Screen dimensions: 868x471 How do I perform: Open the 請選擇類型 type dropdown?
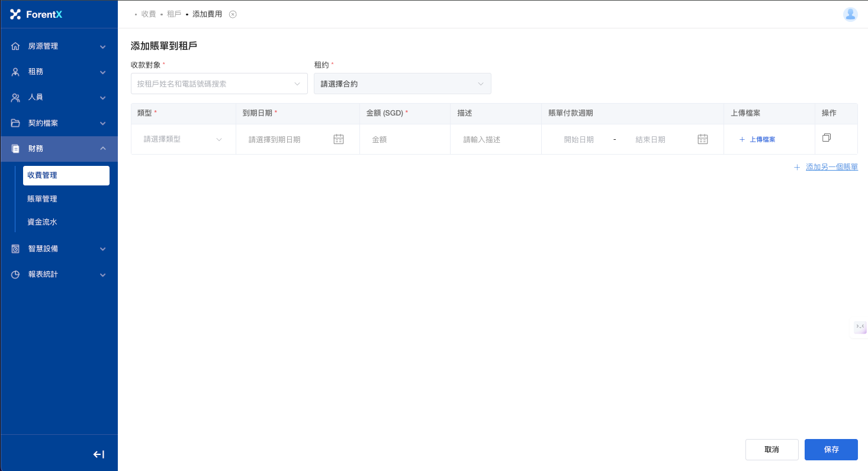tap(183, 139)
